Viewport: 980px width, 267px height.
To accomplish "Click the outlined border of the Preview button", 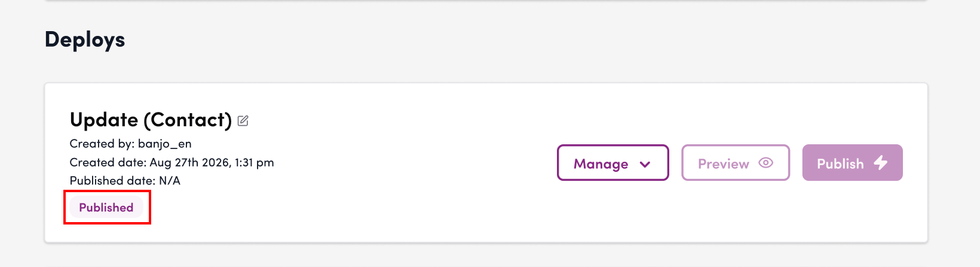I will click(736, 145).
